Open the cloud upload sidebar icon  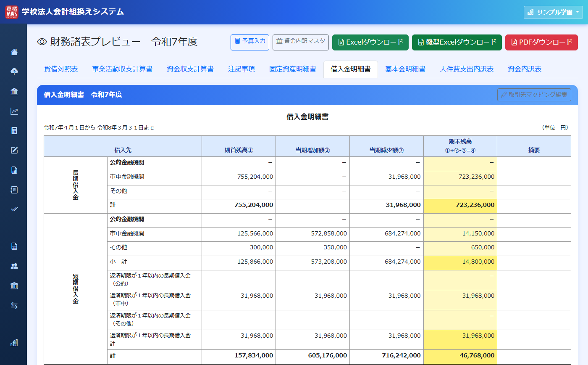[x=14, y=72]
